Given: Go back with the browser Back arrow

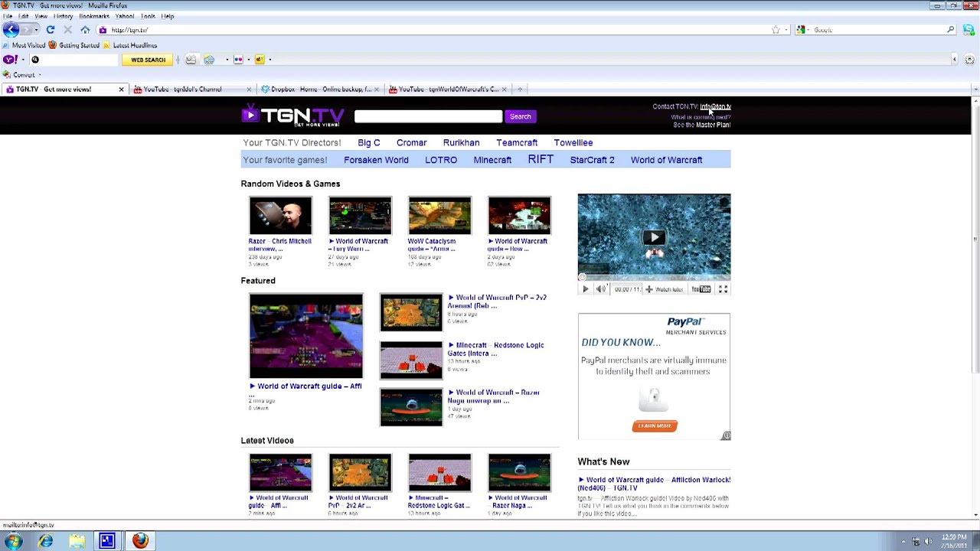Looking at the screenshot, I should point(11,30).
